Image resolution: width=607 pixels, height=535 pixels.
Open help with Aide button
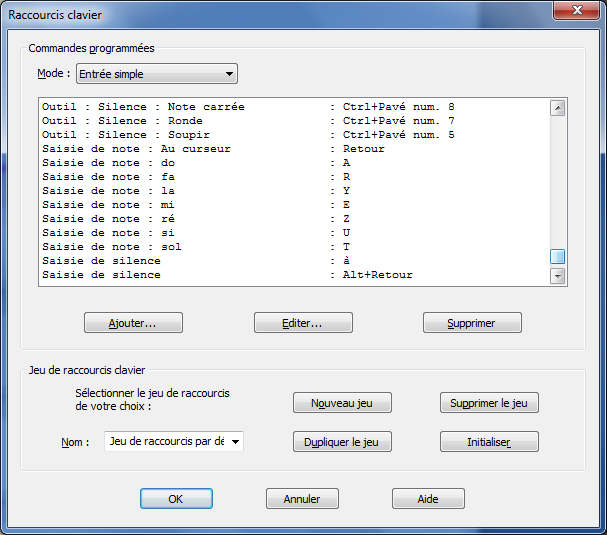click(x=428, y=498)
